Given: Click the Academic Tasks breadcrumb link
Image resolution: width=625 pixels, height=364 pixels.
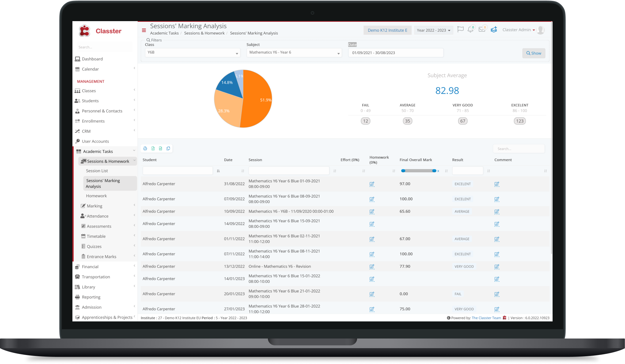Looking at the screenshot, I should click(x=164, y=33).
